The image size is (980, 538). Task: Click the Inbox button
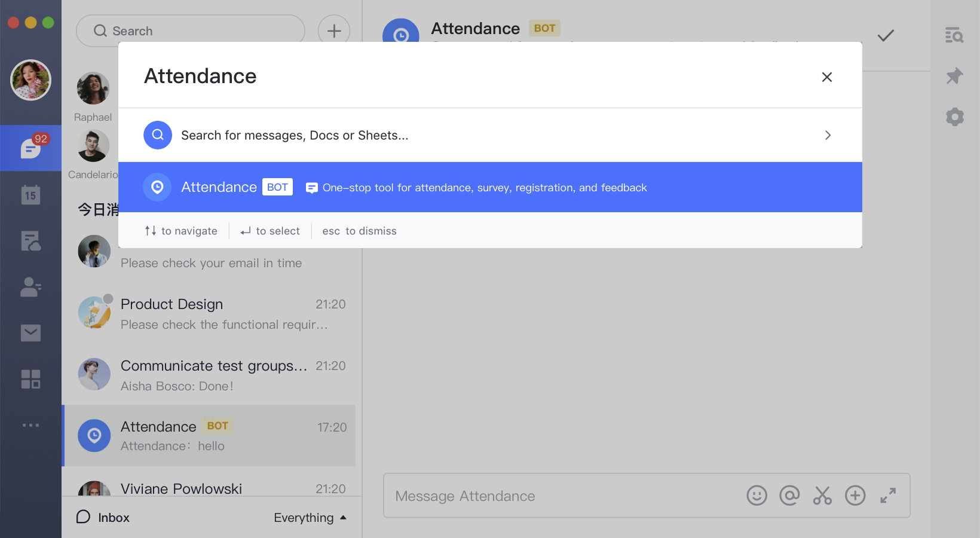pyautogui.click(x=103, y=518)
